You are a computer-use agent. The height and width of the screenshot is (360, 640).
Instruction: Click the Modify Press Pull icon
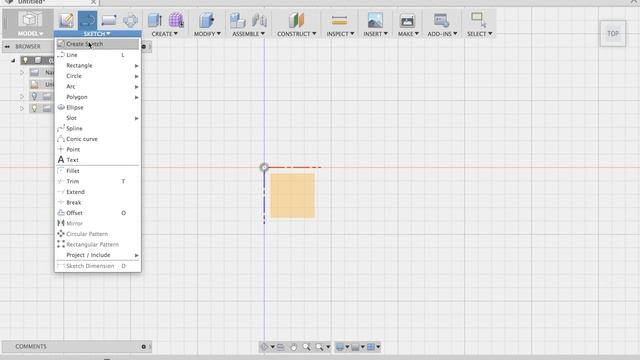207,20
